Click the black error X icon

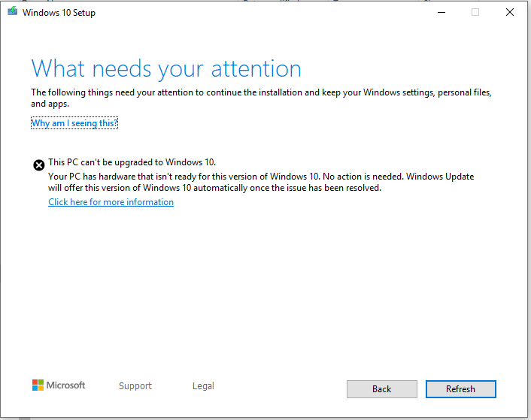click(x=39, y=165)
